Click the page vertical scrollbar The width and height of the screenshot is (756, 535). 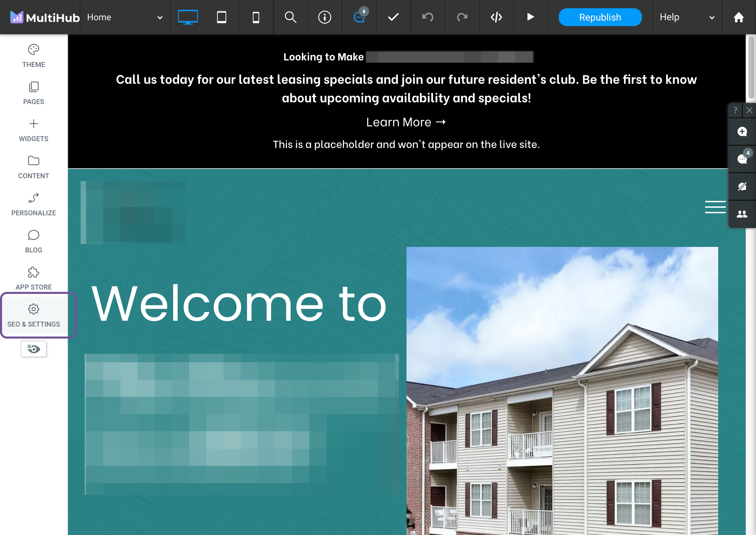tap(751, 68)
